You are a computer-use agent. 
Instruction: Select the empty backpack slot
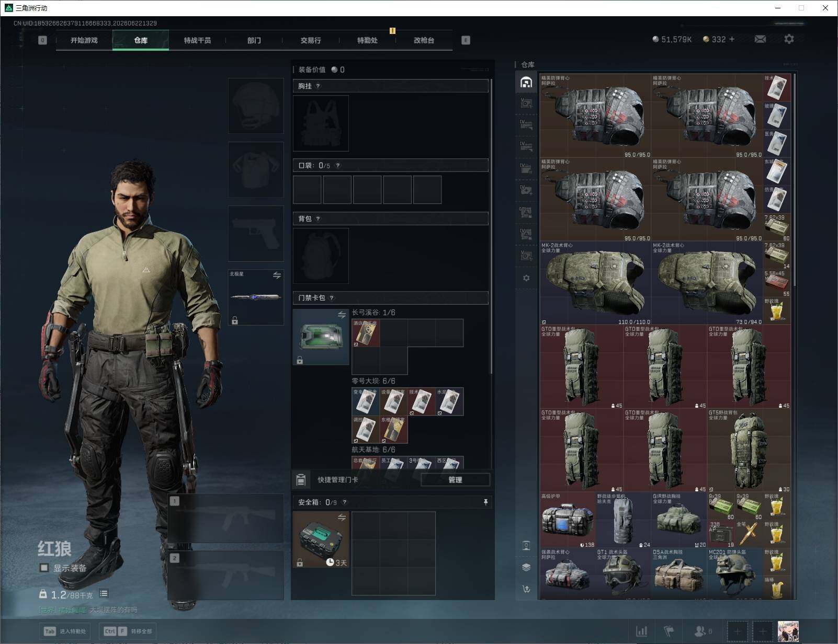[321, 256]
